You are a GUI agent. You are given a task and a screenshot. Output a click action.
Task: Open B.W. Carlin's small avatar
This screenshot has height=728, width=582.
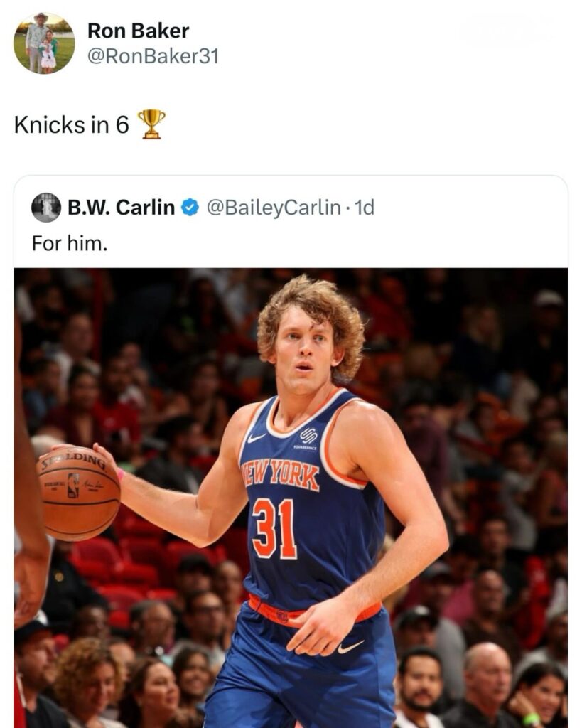[46, 207]
